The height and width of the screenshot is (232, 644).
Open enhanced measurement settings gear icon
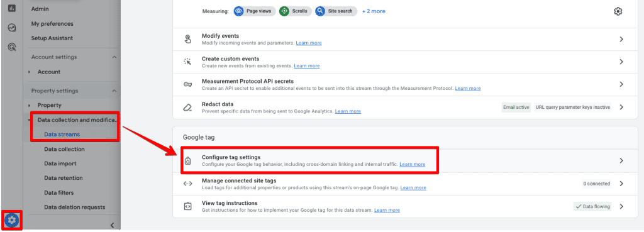[x=618, y=11]
